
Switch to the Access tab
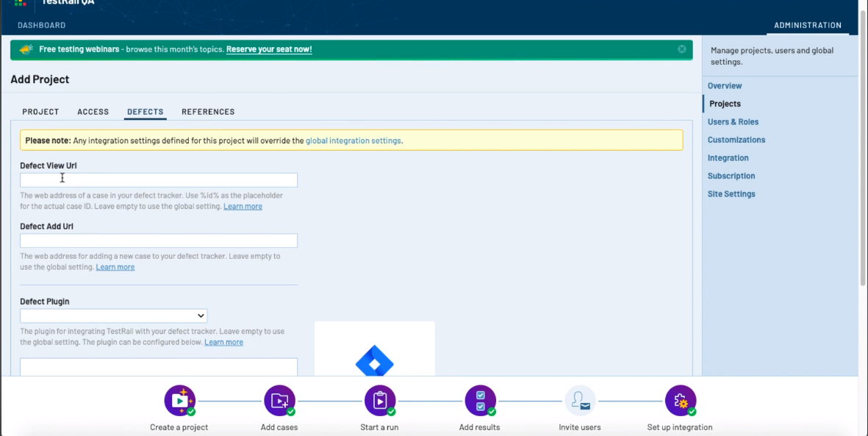coord(93,112)
